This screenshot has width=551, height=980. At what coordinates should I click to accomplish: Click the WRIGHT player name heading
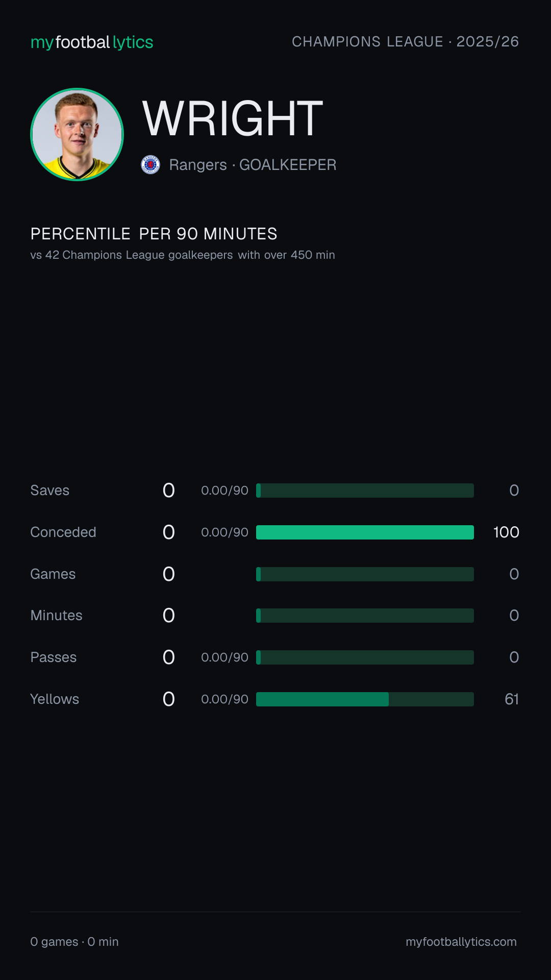[x=233, y=118]
